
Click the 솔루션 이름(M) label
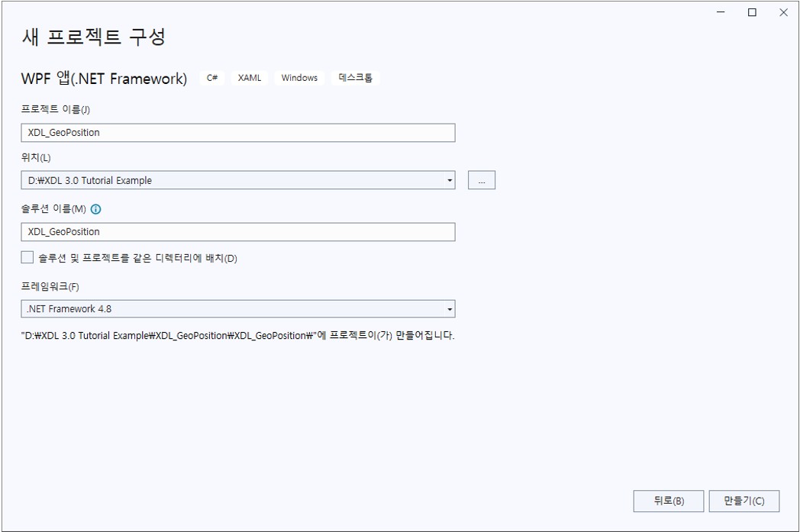[x=53, y=209]
